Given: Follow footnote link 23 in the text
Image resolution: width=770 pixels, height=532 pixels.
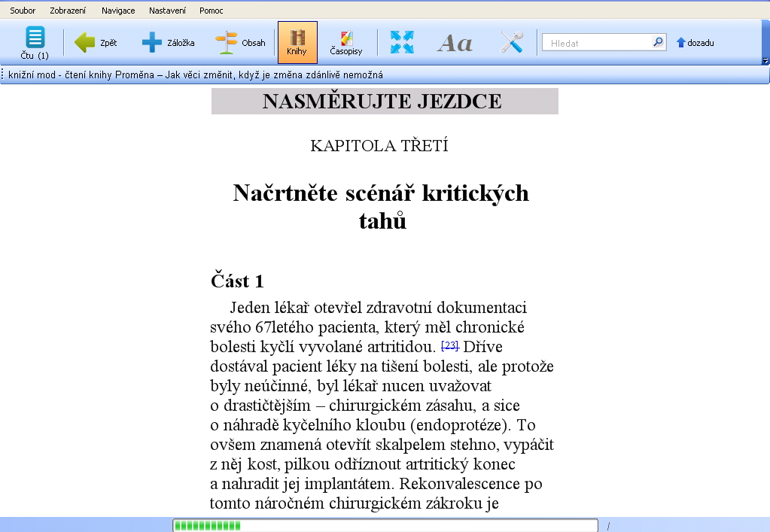Looking at the screenshot, I should coord(450,345).
